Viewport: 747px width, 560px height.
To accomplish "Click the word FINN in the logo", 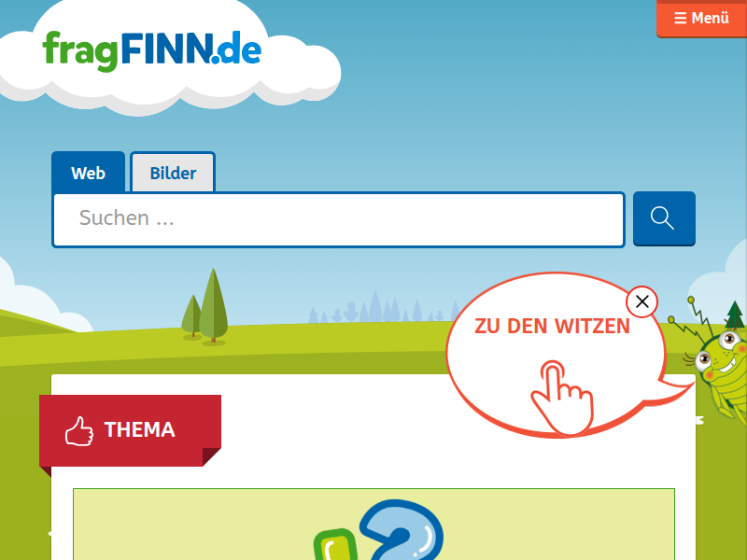I will (166, 49).
